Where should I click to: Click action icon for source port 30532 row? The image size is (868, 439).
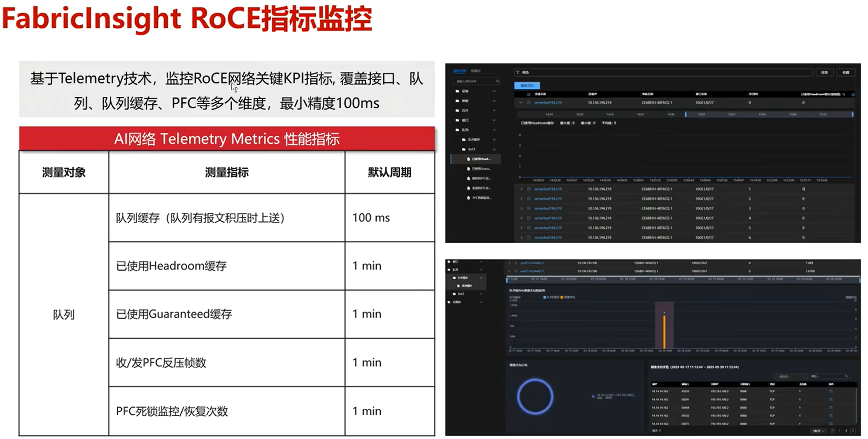pos(831,416)
